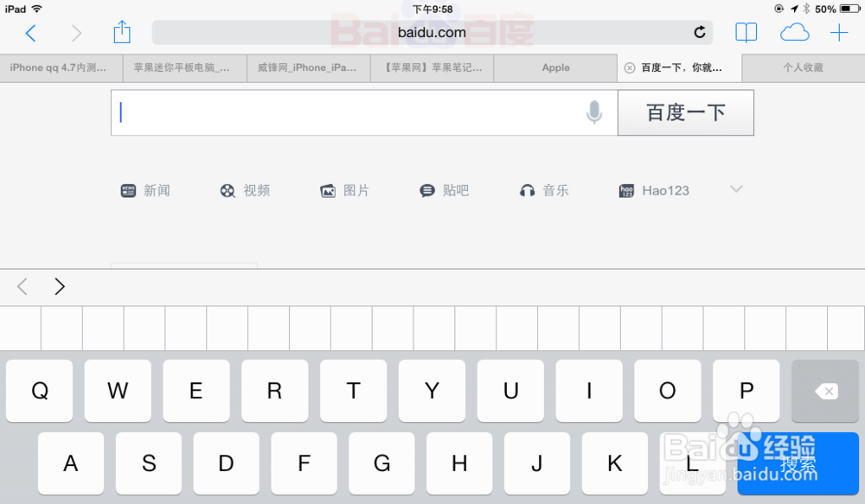Tap the F key
Screen dimensions: 865x504
pyautogui.click(x=304, y=463)
